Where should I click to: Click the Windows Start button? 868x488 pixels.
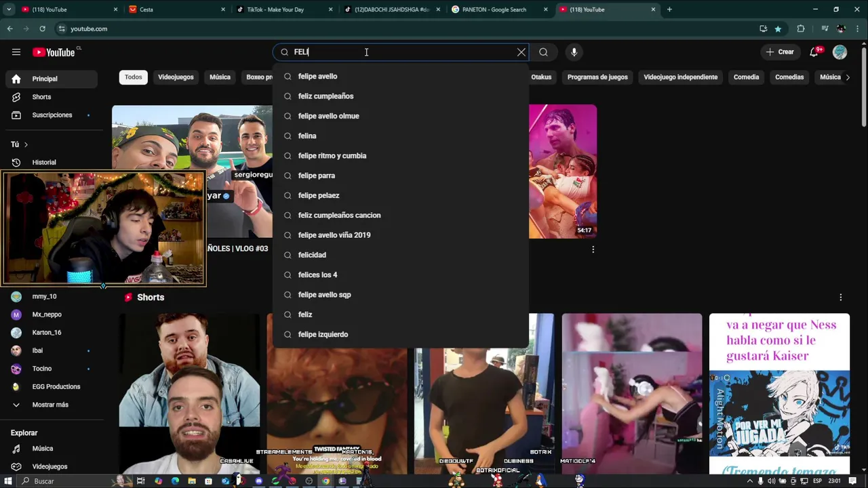pyautogui.click(x=8, y=481)
